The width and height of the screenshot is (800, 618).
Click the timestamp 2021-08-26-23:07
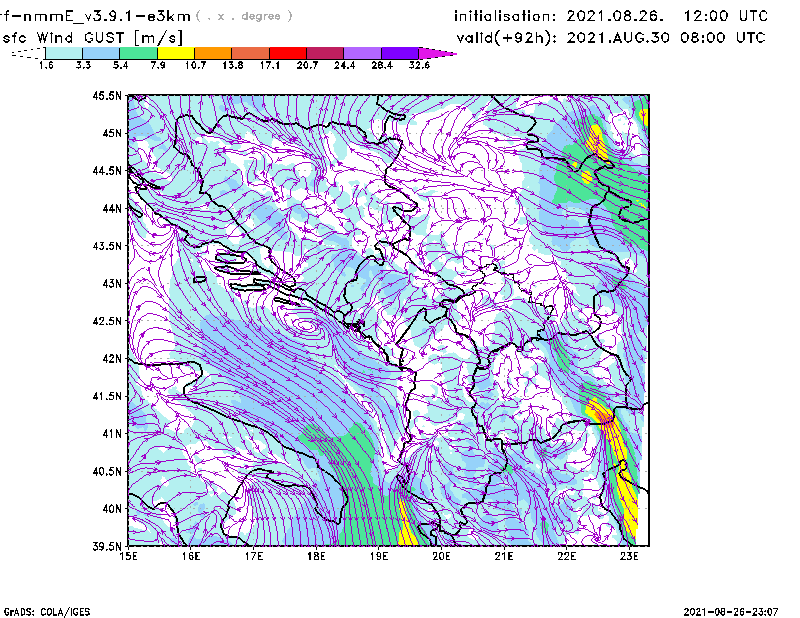[731, 612]
